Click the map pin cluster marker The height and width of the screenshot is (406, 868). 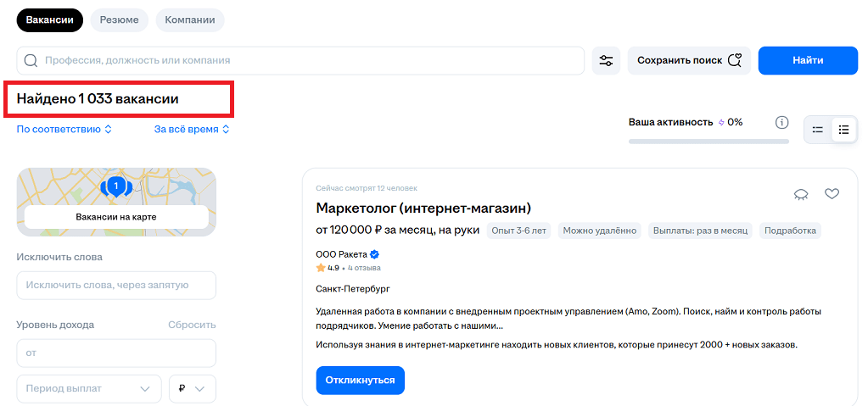tap(116, 185)
